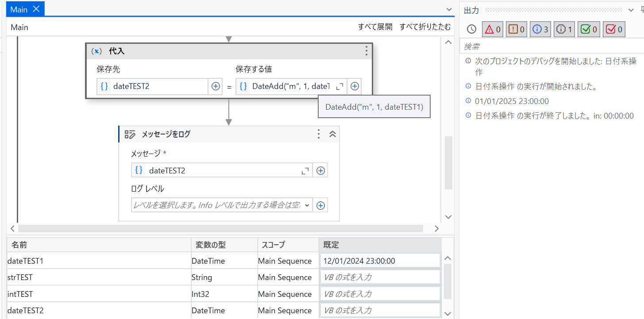Click the braces icon in 保存する値 field

click(243, 86)
